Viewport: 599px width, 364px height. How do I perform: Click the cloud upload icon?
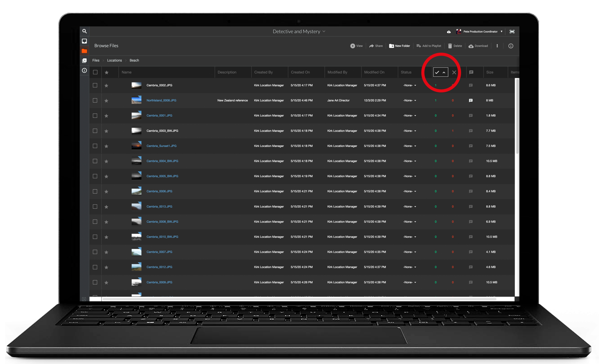pos(449,32)
